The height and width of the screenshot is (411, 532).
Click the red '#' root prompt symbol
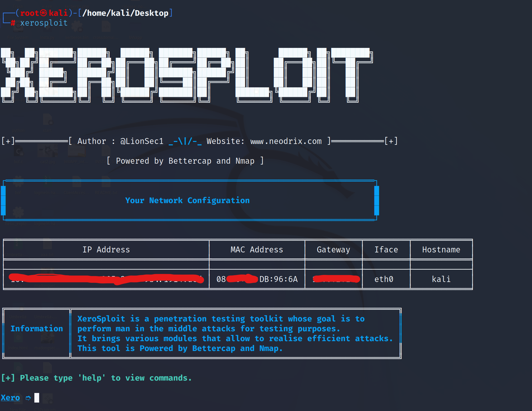pyautogui.click(x=13, y=23)
